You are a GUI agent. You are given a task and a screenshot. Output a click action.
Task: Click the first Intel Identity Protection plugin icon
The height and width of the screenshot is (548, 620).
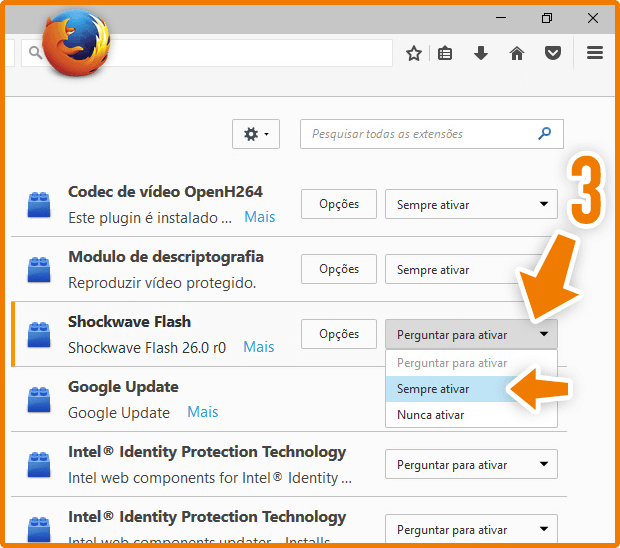39,465
